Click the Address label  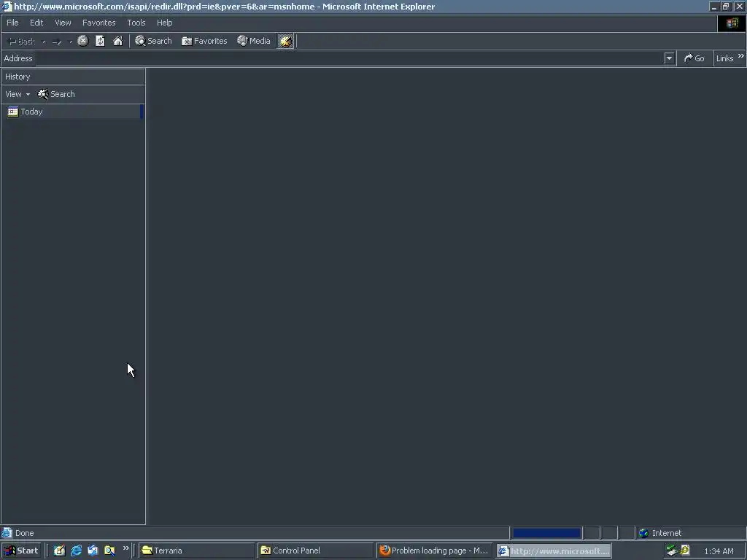[x=18, y=58]
